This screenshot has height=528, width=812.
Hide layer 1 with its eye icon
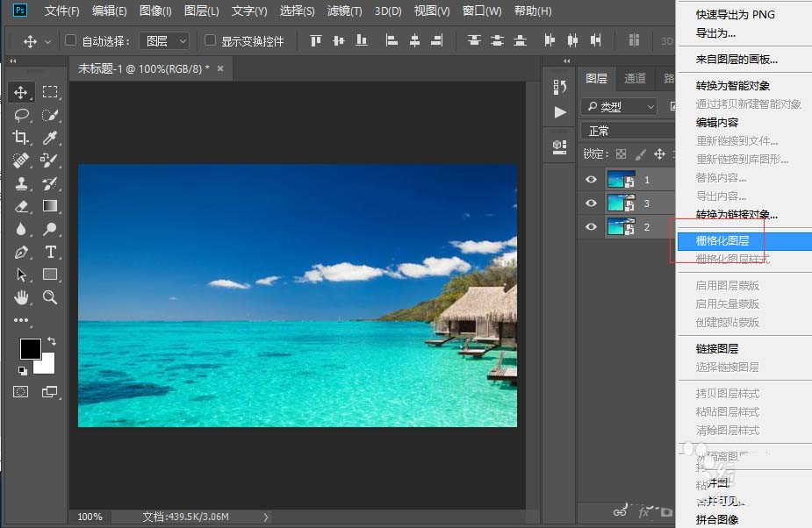click(x=591, y=180)
